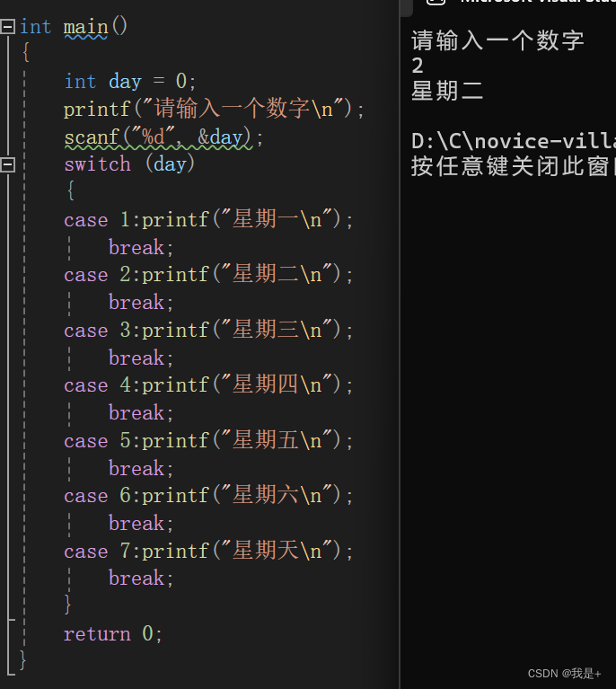616x689 pixels.
Task: Click the 'case 4' 星期四 line
Action: (x=208, y=385)
